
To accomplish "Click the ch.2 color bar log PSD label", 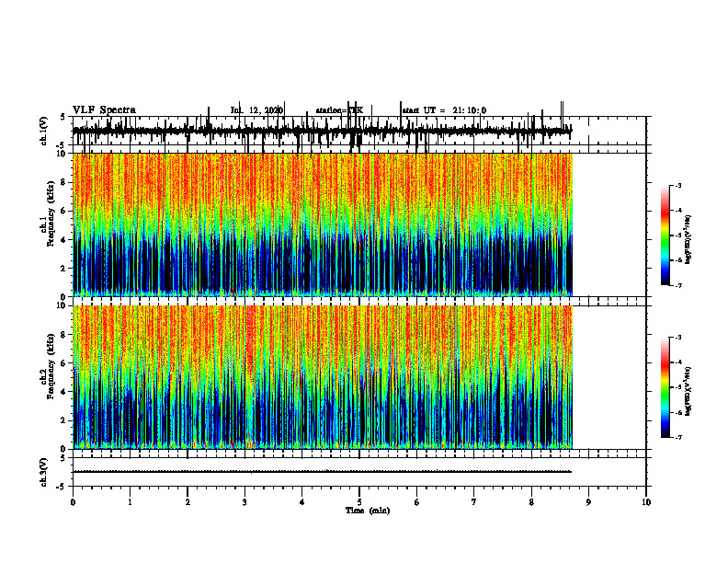I will [x=688, y=391].
